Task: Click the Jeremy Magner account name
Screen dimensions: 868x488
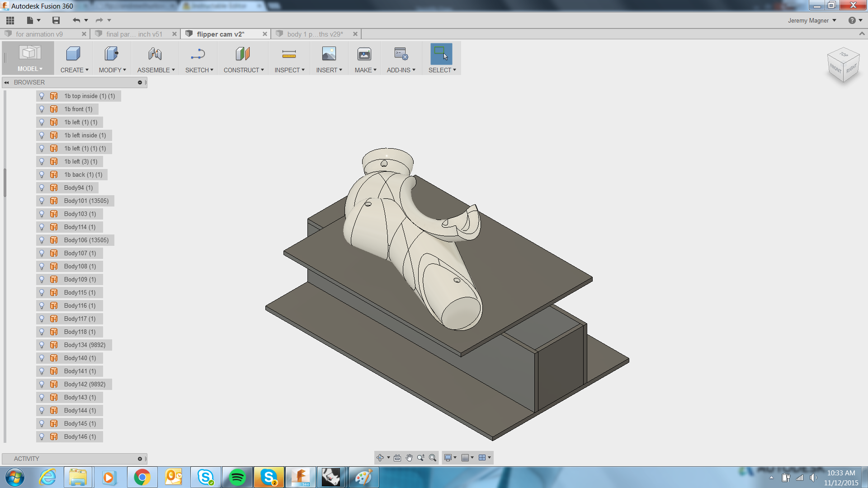Action: click(x=809, y=20)
